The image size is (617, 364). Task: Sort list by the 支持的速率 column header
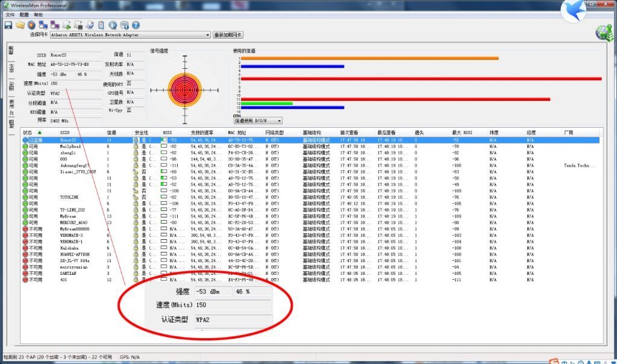click(x=202, y=133)
